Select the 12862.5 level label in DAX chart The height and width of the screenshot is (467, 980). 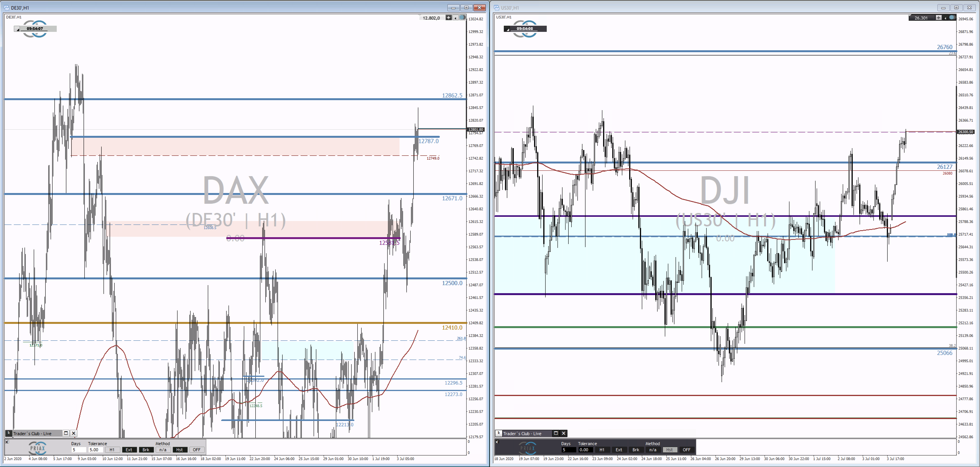[452, 95]
